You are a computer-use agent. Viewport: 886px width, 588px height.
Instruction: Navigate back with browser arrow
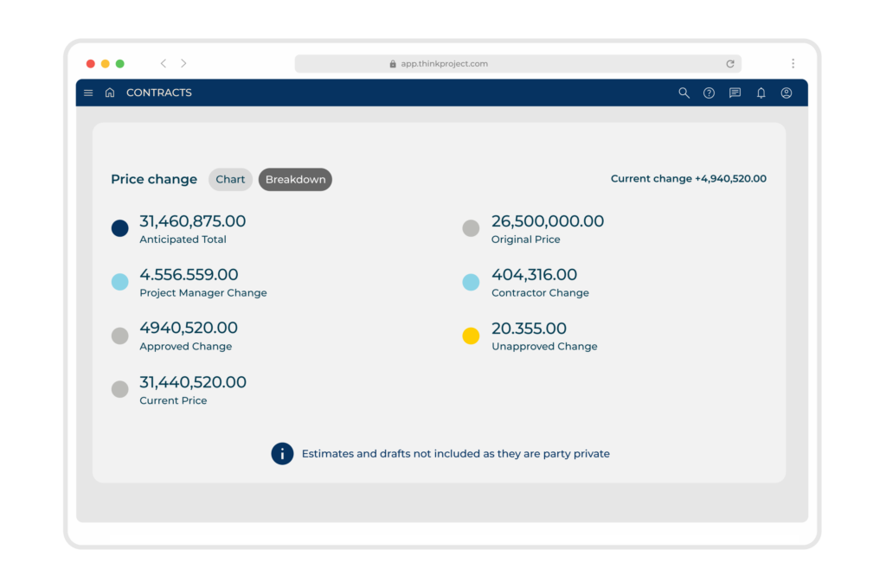(x=164, y=63)
